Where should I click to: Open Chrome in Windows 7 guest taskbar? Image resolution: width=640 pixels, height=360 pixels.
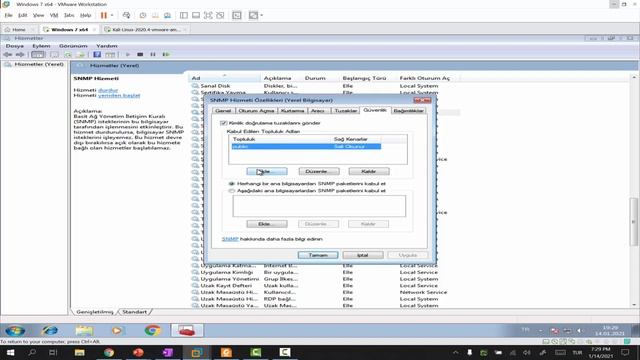click(153, 330)
